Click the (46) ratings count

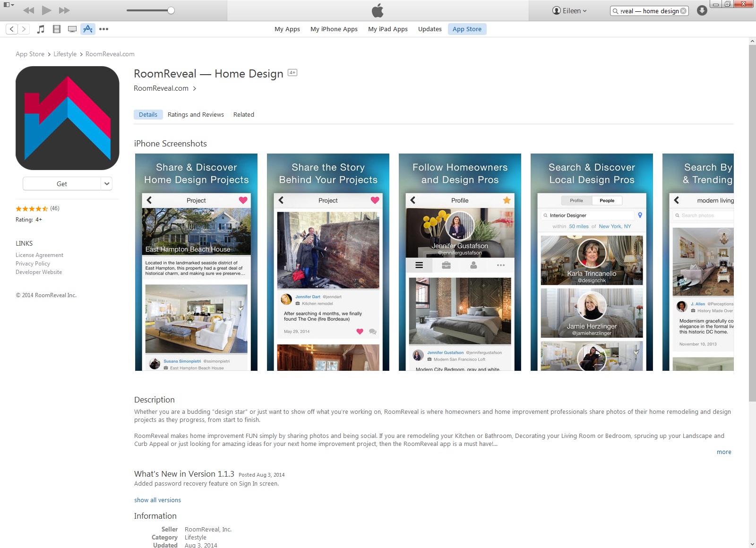(55, 208)
